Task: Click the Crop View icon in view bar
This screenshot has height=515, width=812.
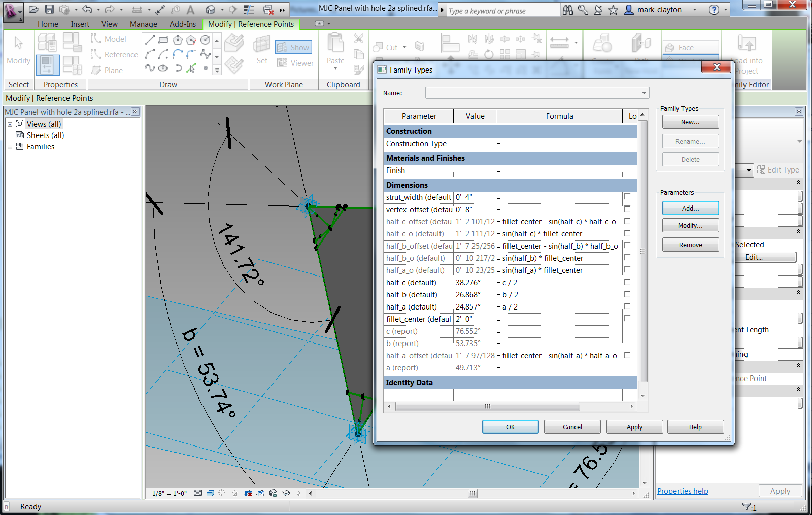Action: pyautogui.click(x=248, y=493)
